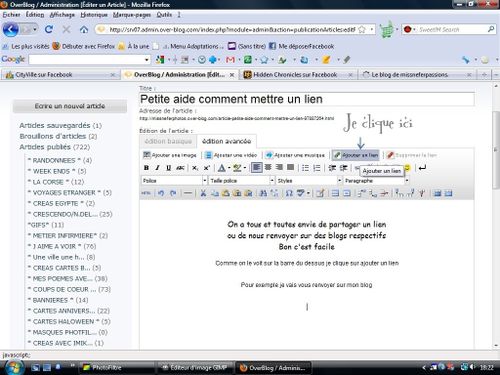The width and height of the screenshot is (500, 375).
Task: Open LA CORSE category
Action: click(x=56, y=182)
